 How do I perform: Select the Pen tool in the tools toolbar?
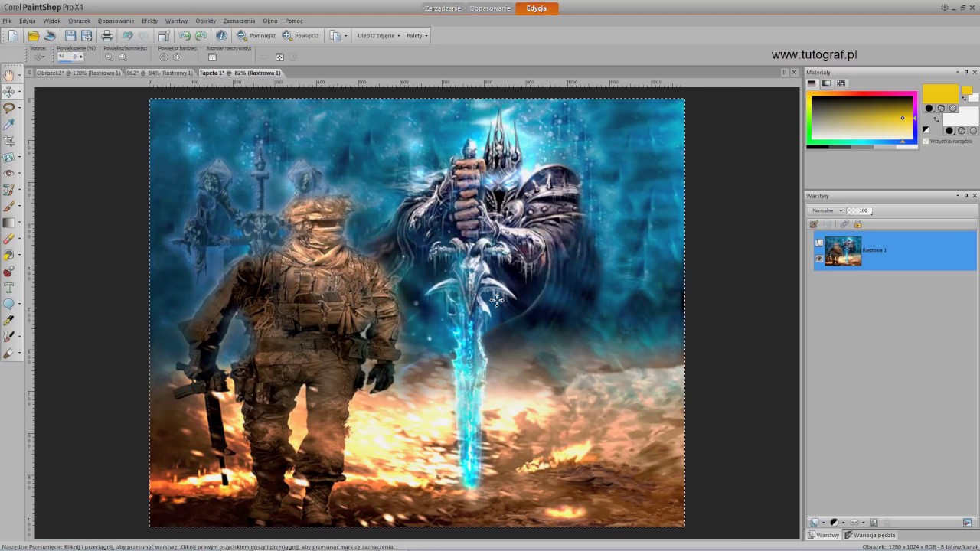click(9, 321)
